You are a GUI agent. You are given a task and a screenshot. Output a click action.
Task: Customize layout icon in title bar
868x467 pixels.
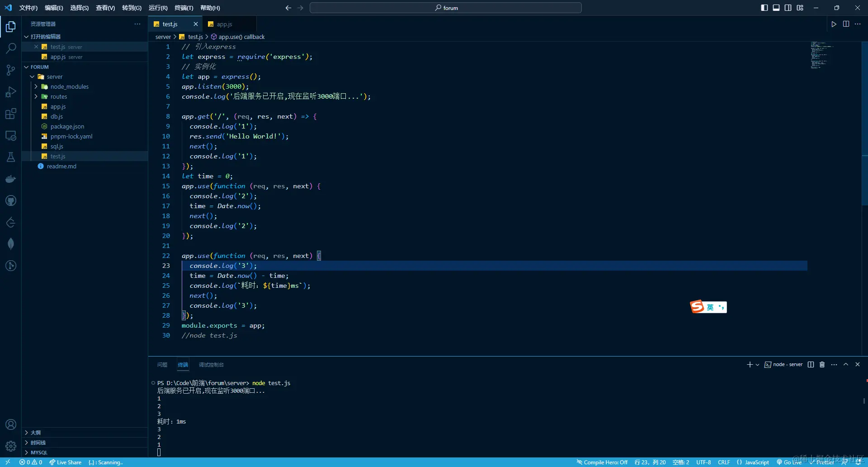pos(800,8)
